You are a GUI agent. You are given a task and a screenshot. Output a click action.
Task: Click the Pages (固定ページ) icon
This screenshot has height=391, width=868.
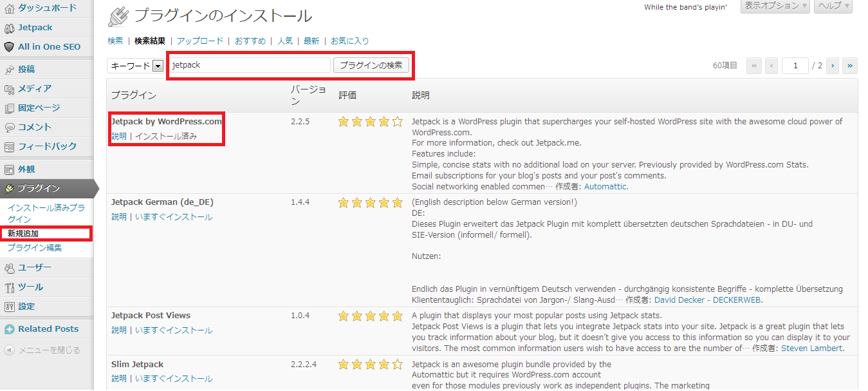[9, 108]
